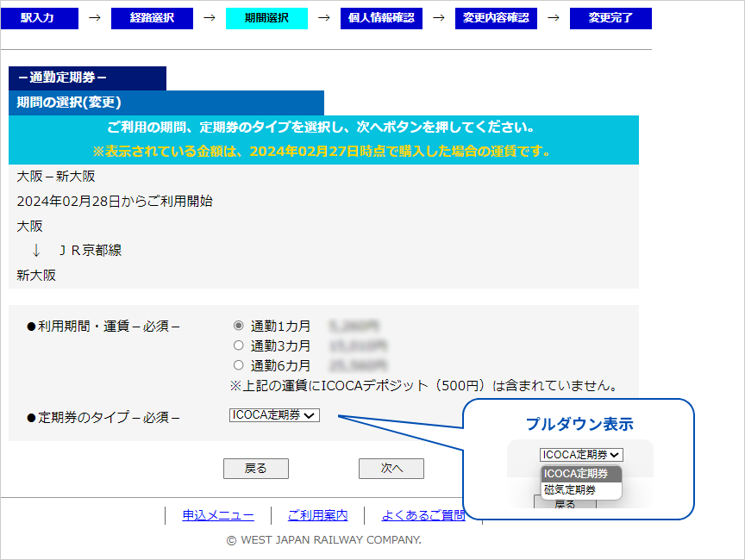This screenshot has width=745, height=560.
Task: Follow the ご利用案内 link
Action: (317, 515)
